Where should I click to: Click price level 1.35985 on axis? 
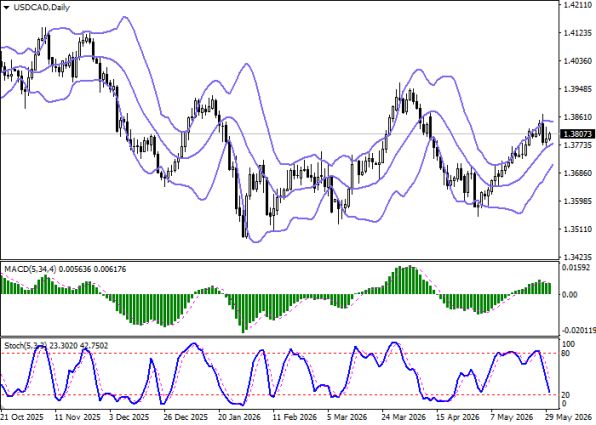coord(577,201)
